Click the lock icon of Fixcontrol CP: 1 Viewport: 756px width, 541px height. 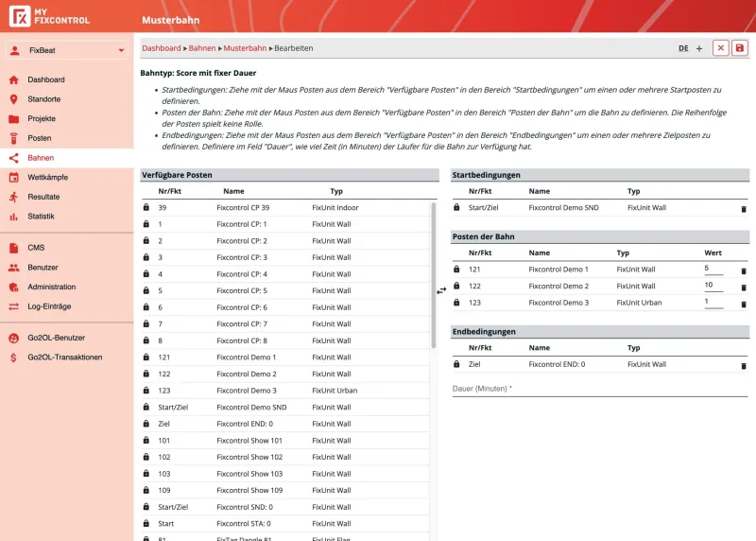click(146, 224)
